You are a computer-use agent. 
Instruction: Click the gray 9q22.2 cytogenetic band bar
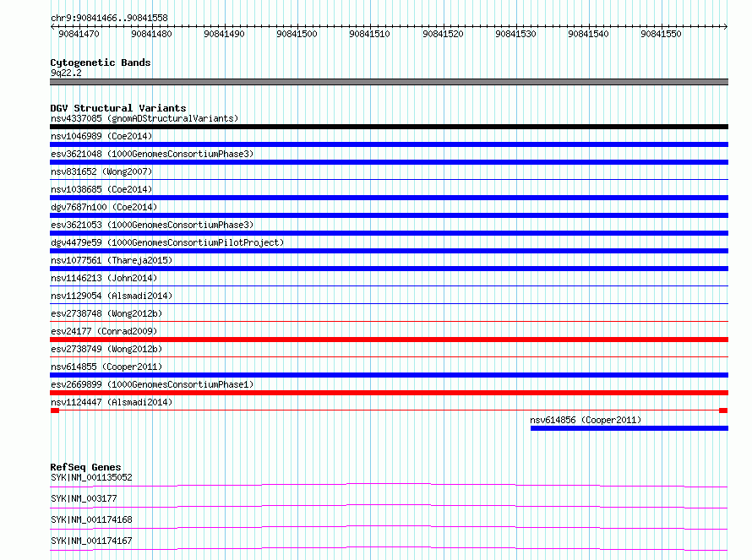pyautogui.click(x=389, y=82)
